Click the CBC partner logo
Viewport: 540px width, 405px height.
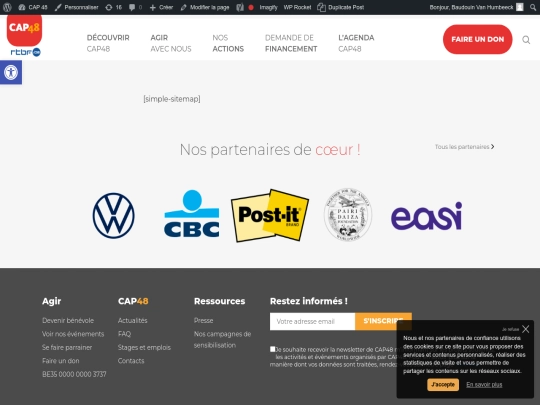[192, 214]
